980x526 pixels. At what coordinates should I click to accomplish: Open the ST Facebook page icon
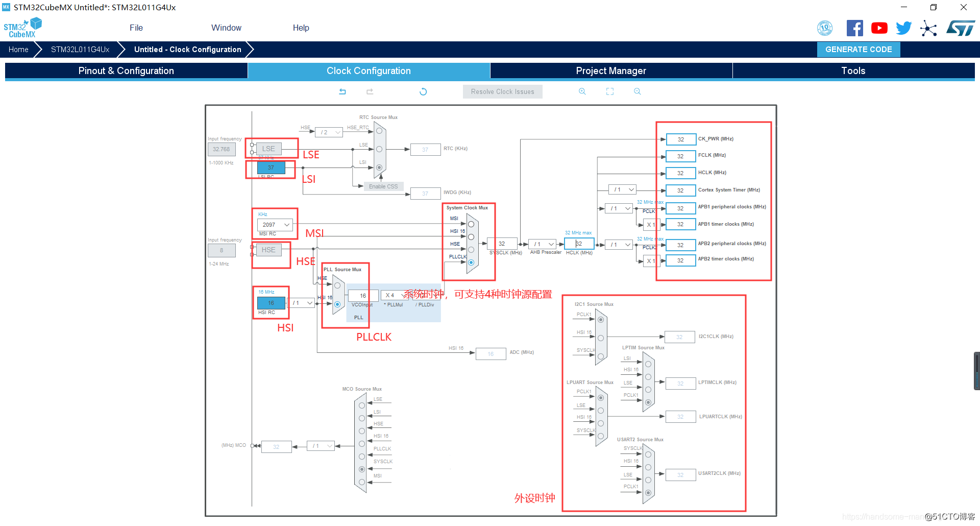[x=854, y=28]
